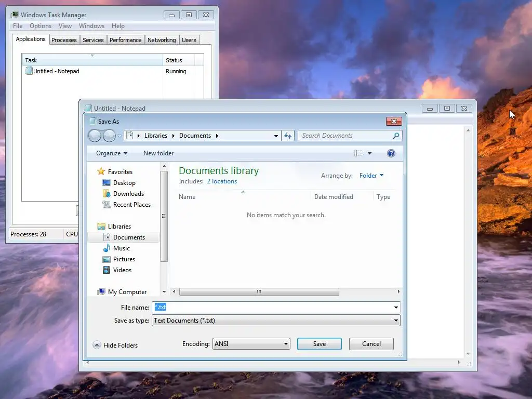Screen dimensions: 532x399
Task: Select Downloads folder in navigation pane
Action: tap(123, 193)
